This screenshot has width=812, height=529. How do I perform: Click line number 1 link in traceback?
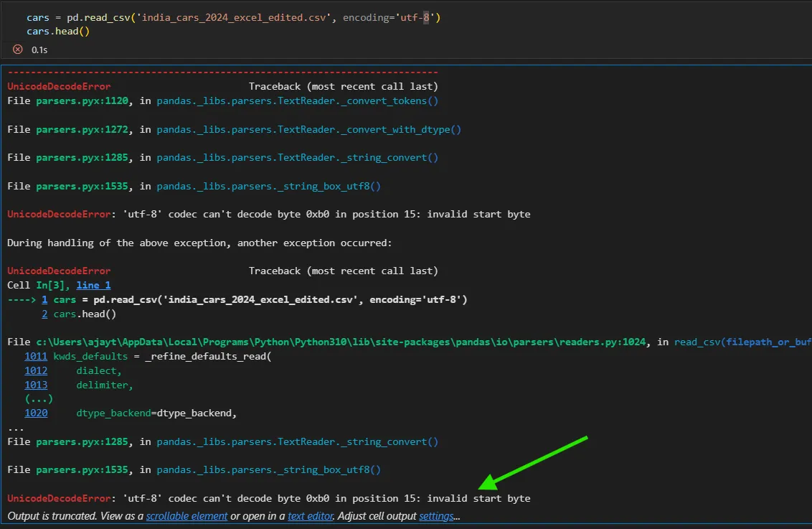tap(44, 299)
